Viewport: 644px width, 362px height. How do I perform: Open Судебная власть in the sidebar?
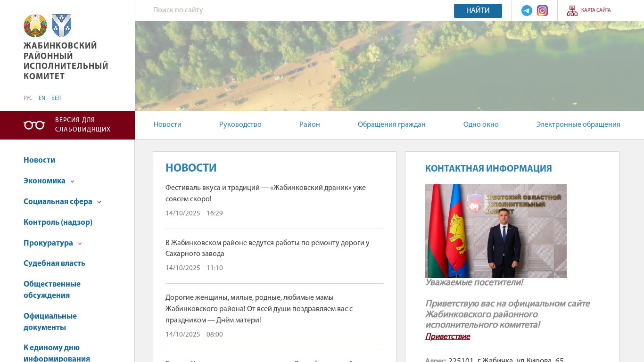[x=54, y=263]
